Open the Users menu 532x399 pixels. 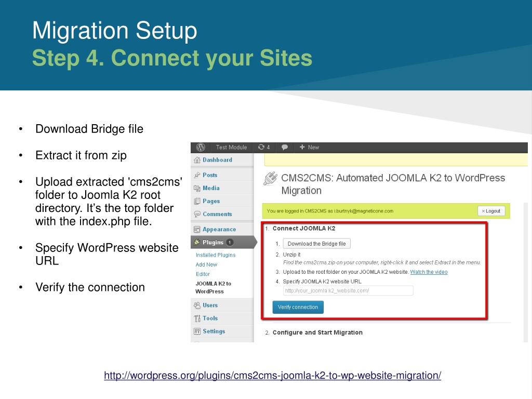210,305
